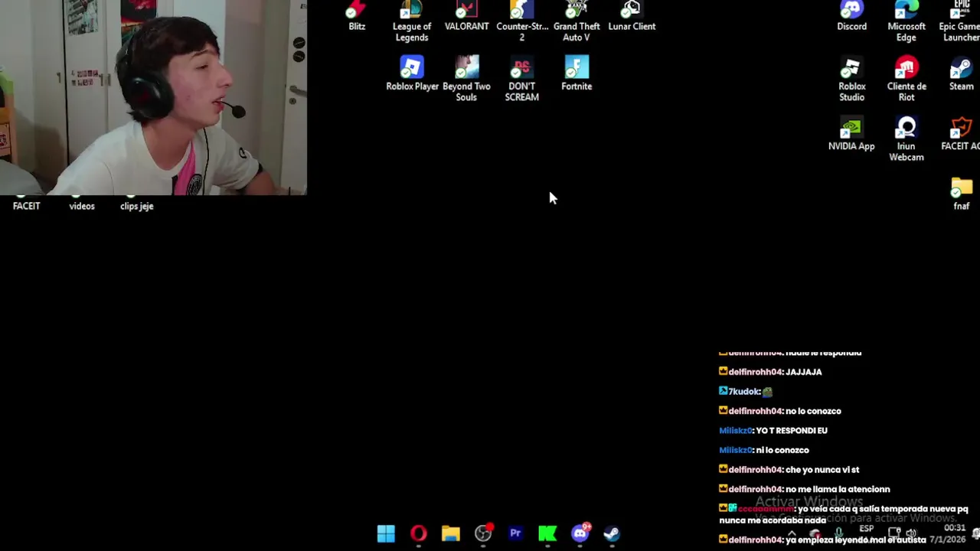Screen dimensions: 980x551
Task: Select the FACEIT desktop shortcut label
Action: tap(26, 206)
